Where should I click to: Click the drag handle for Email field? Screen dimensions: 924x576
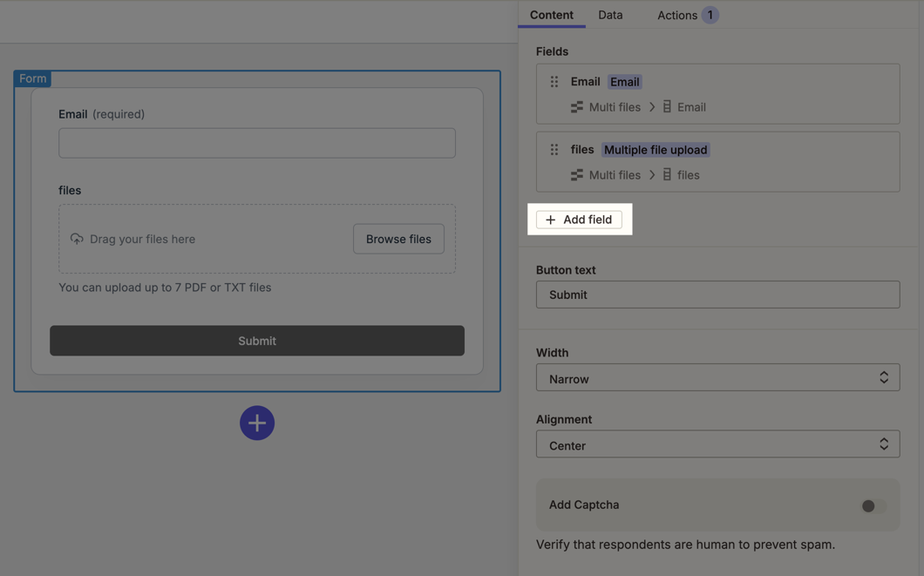pos(554,82)
